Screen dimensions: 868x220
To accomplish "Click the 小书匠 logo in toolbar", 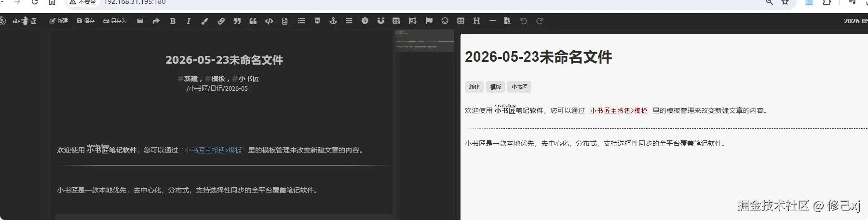I will [x=25, y=21].
